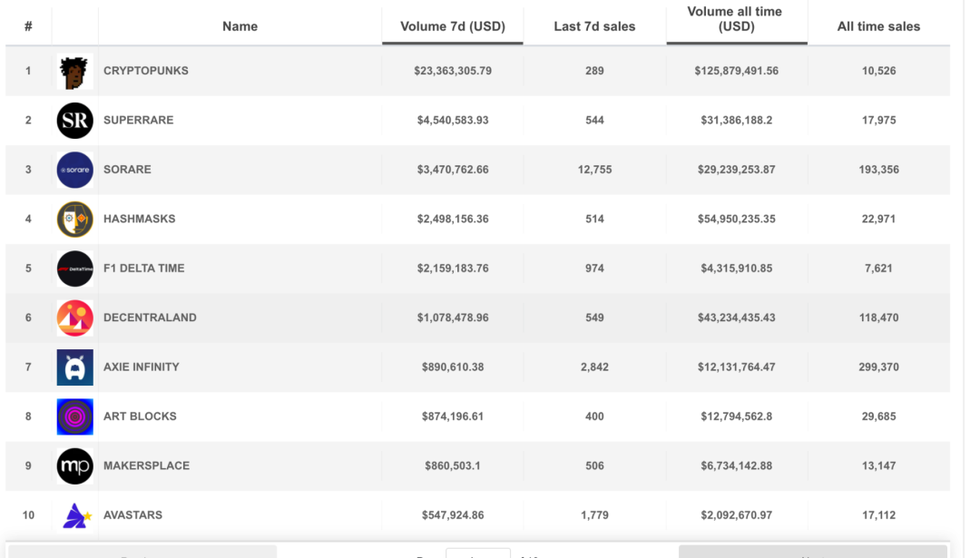Sort by Volume 7d (USD) column

point(453,26)
